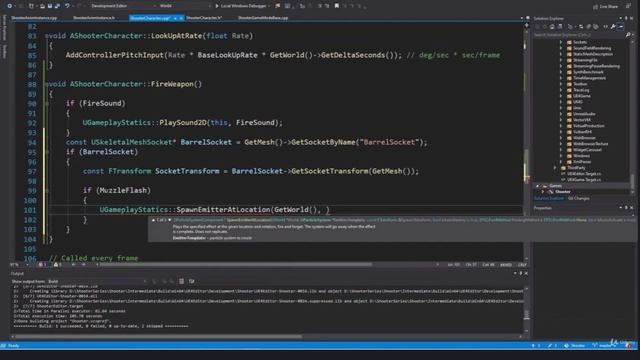The image size is (640, 360).
Task: Select the WebBrowserTexture folder
Action: tap(591, 144)
